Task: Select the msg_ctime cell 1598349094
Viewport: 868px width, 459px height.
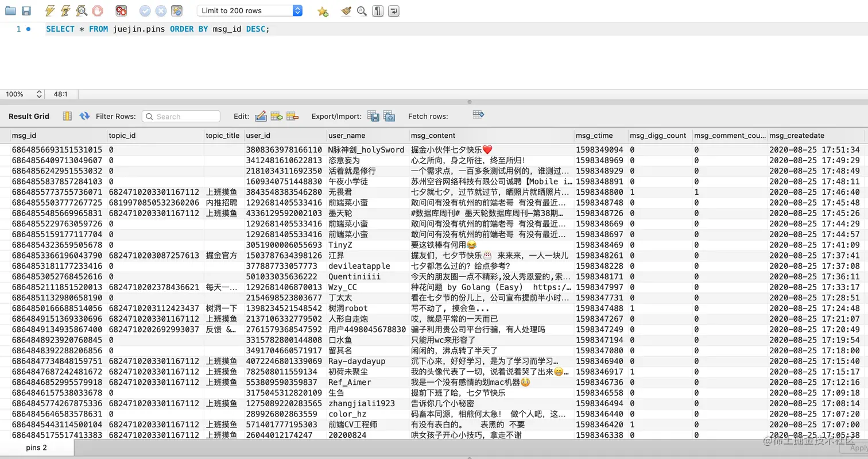Action: [601, 150]
